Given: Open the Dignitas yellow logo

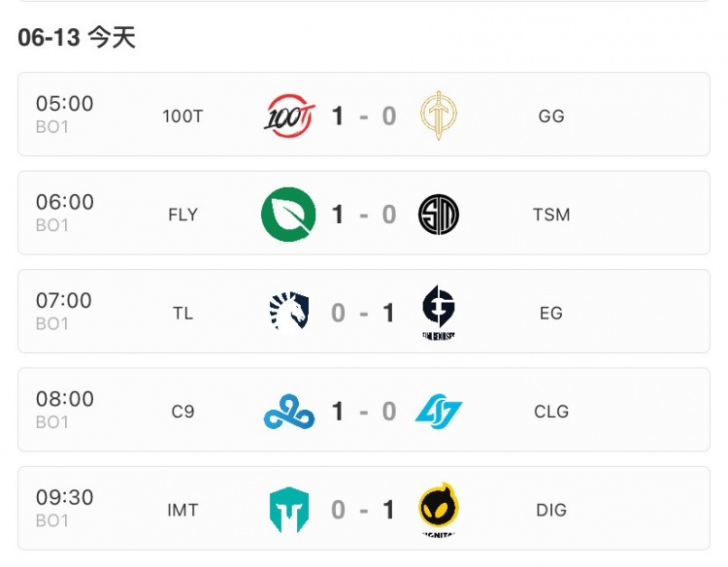Looking at the screenshot, I should [x=439, y=510].
